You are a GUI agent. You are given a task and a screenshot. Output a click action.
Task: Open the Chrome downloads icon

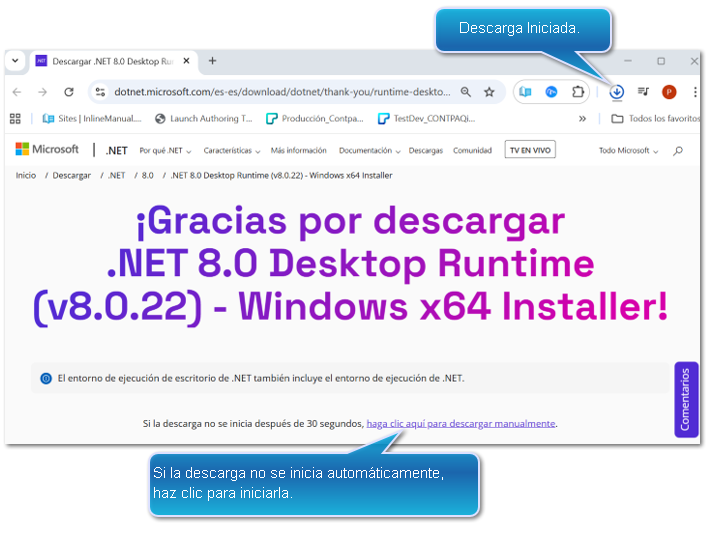(616, 92)
